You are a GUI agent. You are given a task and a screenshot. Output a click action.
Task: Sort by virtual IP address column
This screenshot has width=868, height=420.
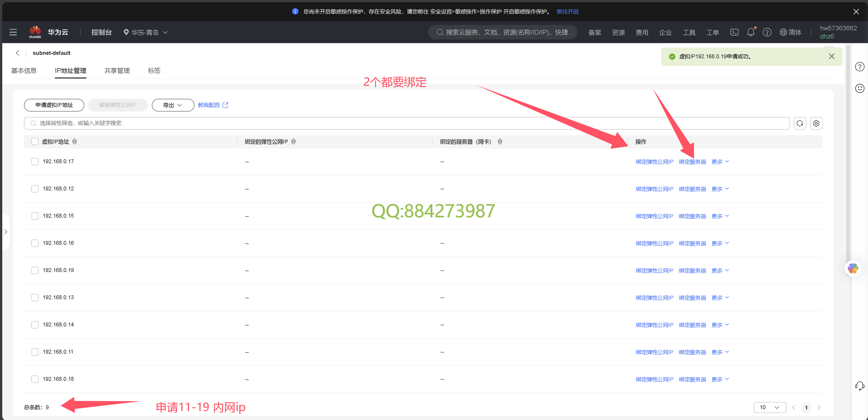pos(75,142)
